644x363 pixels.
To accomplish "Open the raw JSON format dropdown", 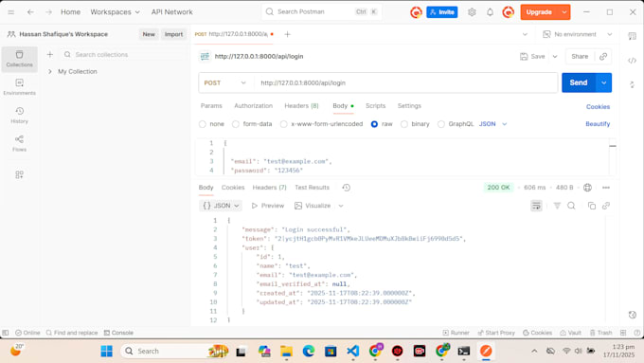I will 492,124.
